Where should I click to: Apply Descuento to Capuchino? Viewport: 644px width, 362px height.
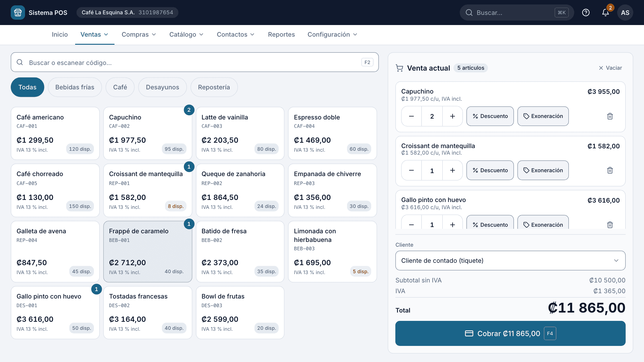coord(490,116)
